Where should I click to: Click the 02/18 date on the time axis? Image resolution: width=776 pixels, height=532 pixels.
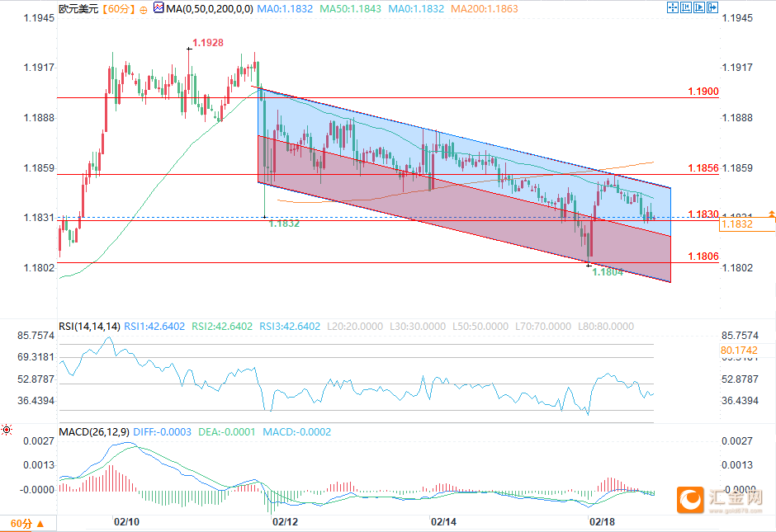click(x=602, y=522)
